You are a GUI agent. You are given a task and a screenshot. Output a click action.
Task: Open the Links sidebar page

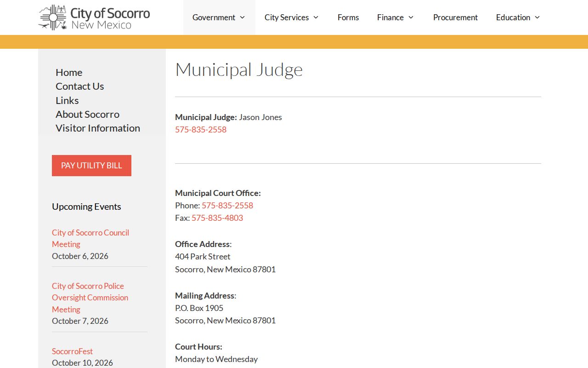click(x=67, y=100)
